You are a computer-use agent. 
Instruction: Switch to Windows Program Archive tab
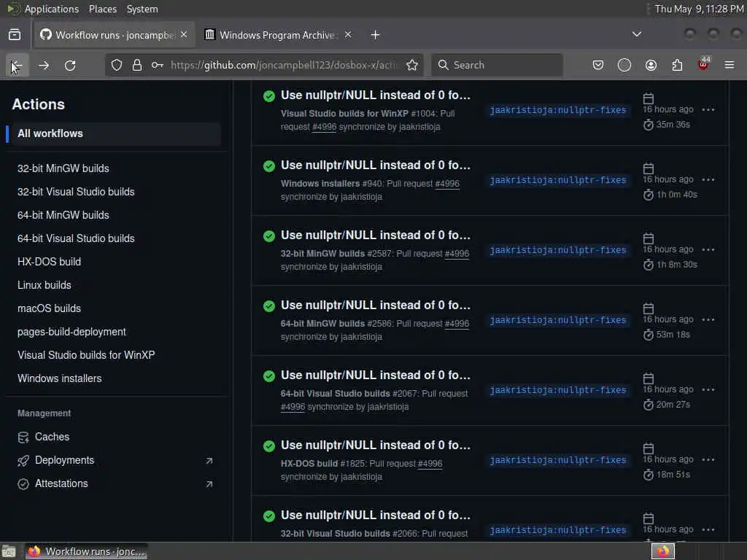pyautogui.click(x=278, y=35)
